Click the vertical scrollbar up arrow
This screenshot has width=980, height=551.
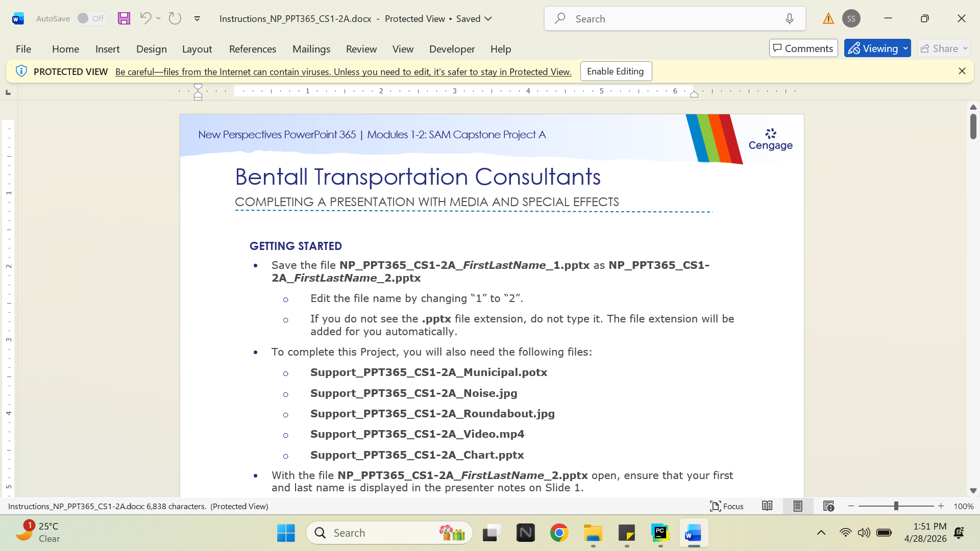973,107
